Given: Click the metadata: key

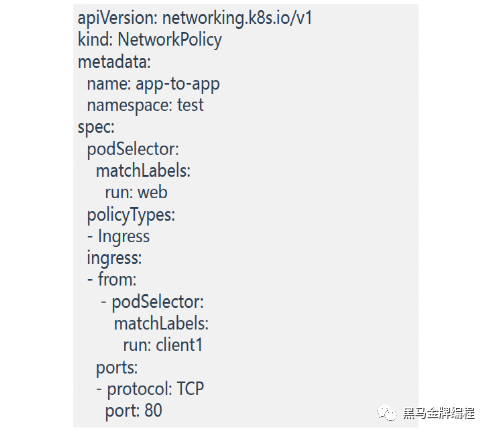Looking at the screenshot, I should click(114, 62).
